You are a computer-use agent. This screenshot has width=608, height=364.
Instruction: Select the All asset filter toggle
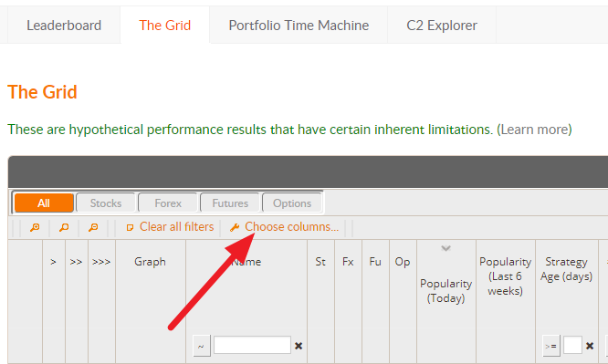(44, 203)
